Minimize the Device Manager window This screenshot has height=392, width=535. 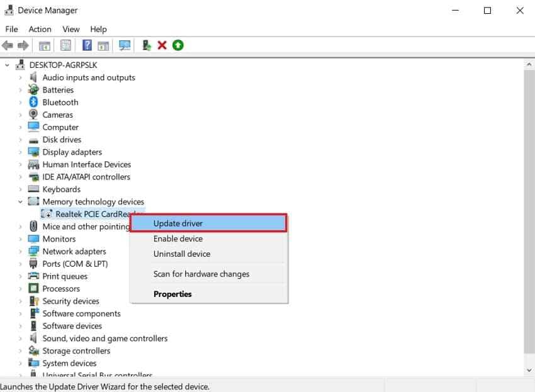click(455, 11)
